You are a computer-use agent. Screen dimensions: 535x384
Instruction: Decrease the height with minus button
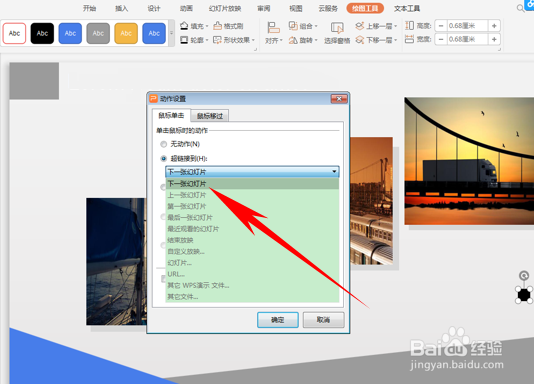(441, 26)
